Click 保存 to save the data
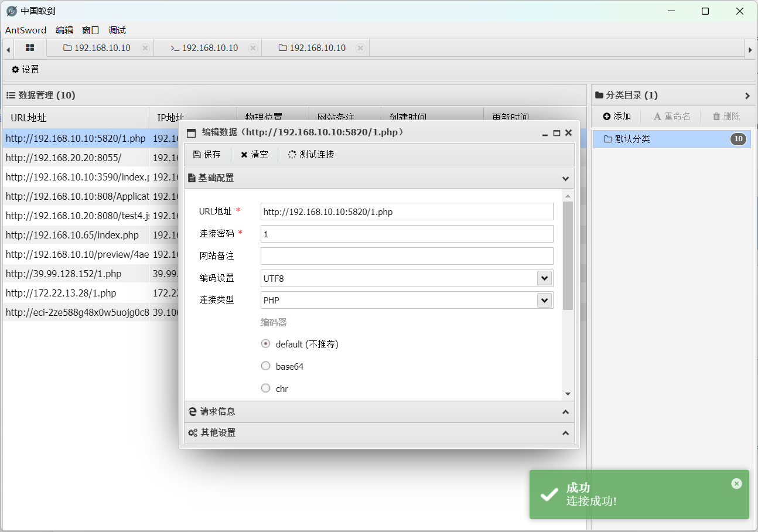The height and width of the screenshot is (532, 758). [207, 155]
